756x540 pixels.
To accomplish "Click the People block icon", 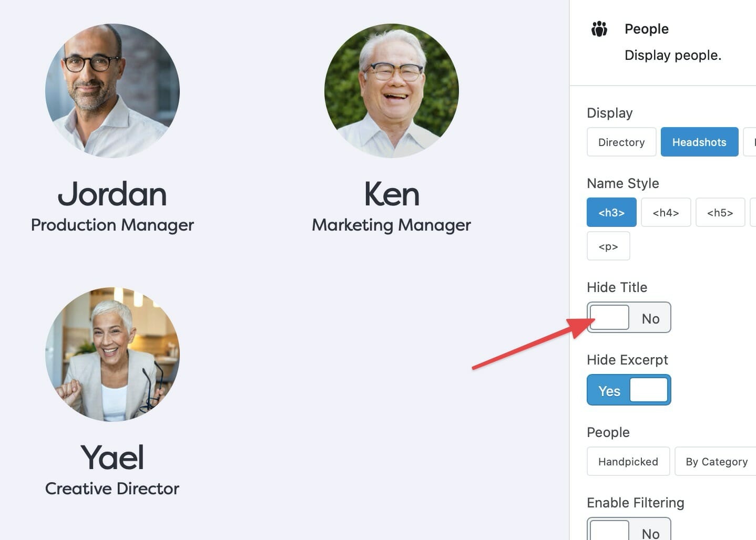I will pos(599,29).
